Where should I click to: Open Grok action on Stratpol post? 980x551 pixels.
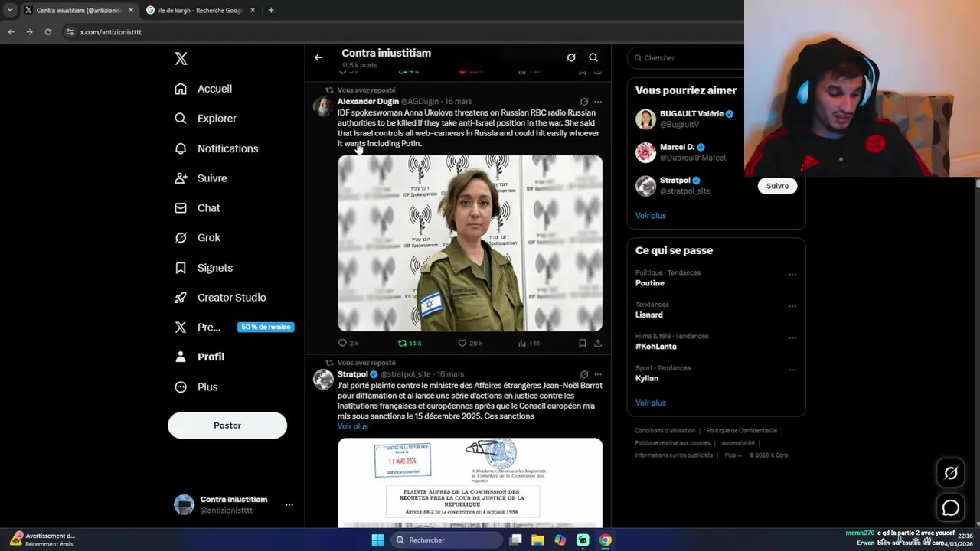point(584,375)
